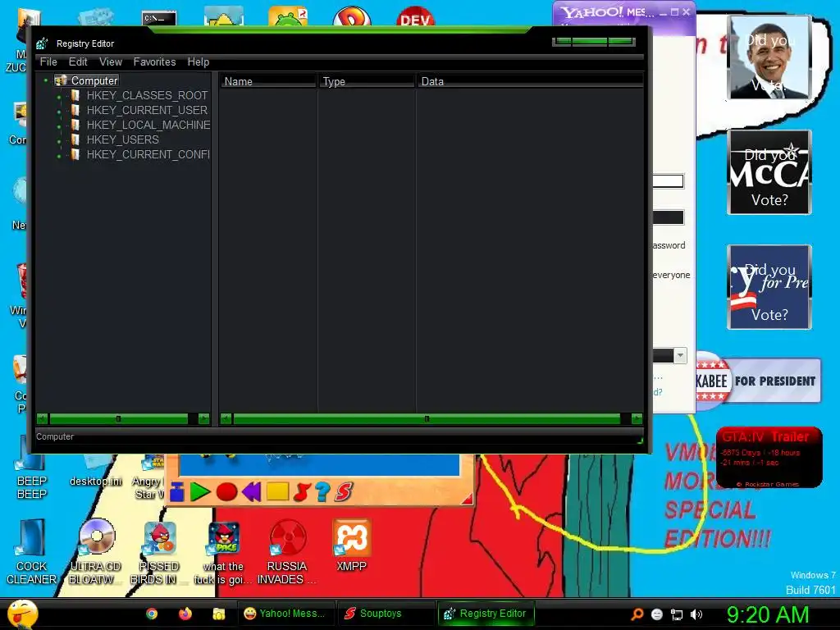The image size is (840, 630).
Task: Select Computer in the registry tree
Action: click(94, 81)
